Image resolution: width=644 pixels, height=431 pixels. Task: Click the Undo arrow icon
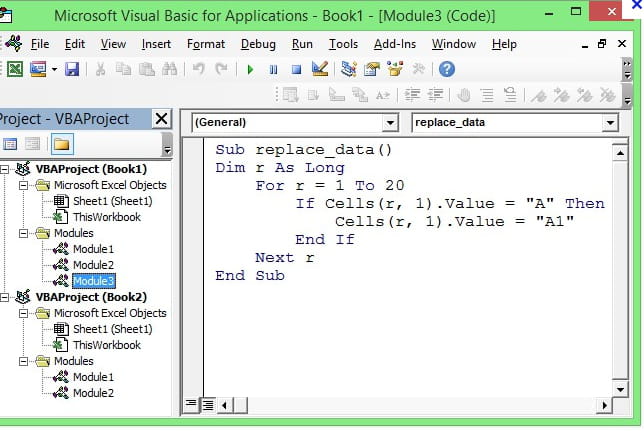coord(199,69)
